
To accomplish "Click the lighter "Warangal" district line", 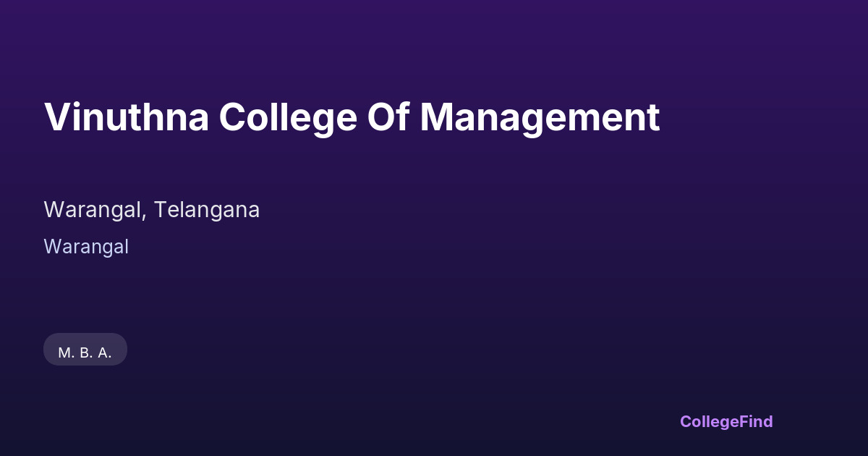I will coord(86,247).
